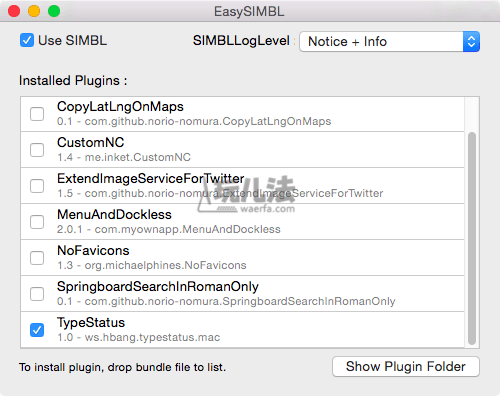
Task: Click the SIMBLLogLevel label
Action: click(241, 41)
